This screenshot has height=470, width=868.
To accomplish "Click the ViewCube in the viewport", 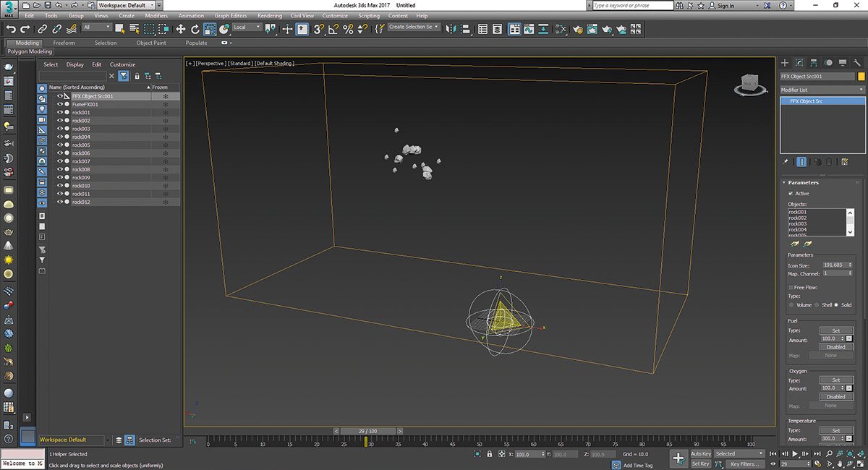I will tap(749, 85).
